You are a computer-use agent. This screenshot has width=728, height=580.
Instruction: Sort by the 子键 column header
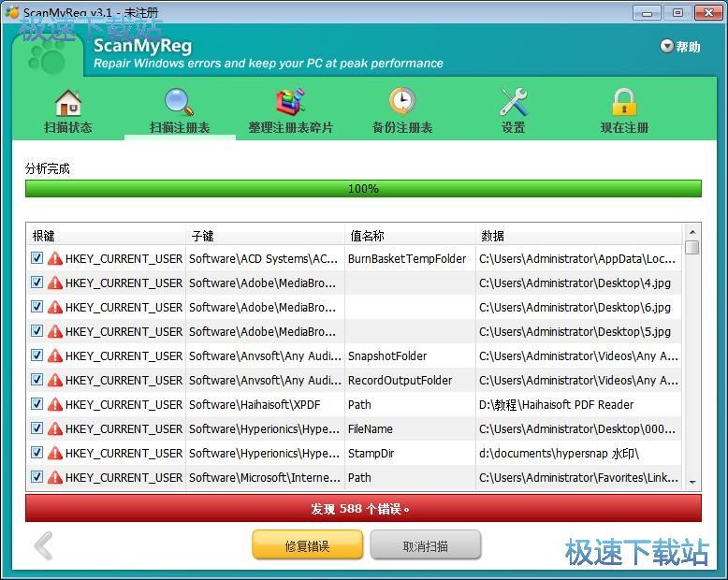pyautogui.click(x=265, y=236)
